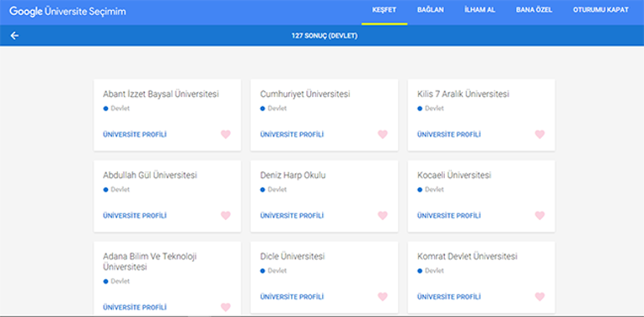
Task: Click Devlet tag under Abdullah Gül Üniversitesi
Action: (120, 190)
